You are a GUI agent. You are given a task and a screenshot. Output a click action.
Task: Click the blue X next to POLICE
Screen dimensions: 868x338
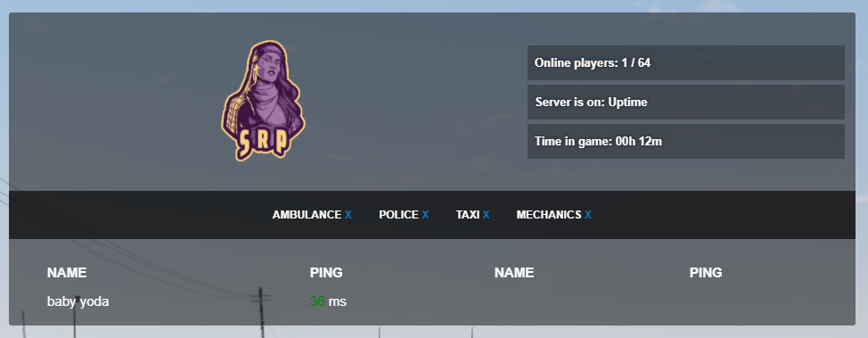click(x=425, y=215)
